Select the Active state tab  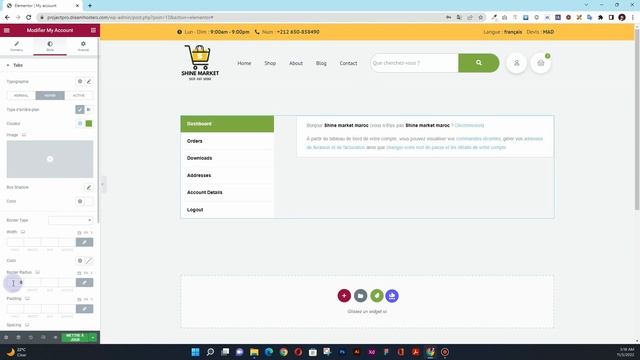[79, 96]
